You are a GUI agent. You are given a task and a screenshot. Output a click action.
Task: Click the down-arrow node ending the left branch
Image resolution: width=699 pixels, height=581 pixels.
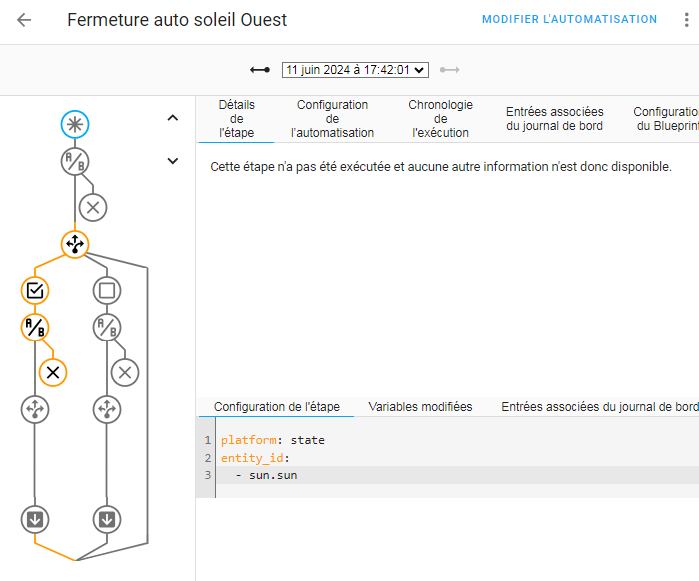pos(35,519)
